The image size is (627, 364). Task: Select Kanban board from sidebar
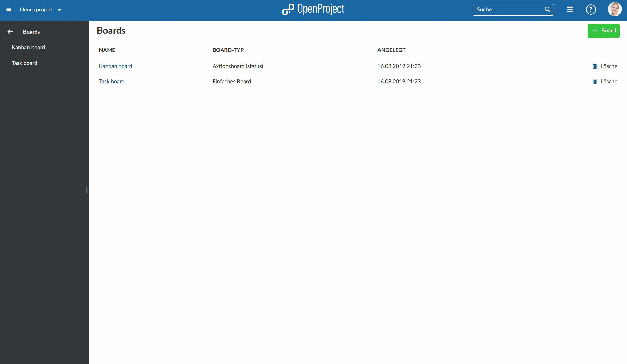[28, 47]
